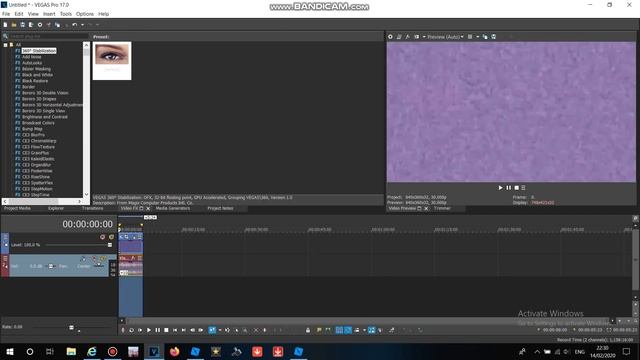The width and height of the screenshot is (640, 360).
Task: Mute the video track
Action: coord(102,237)
